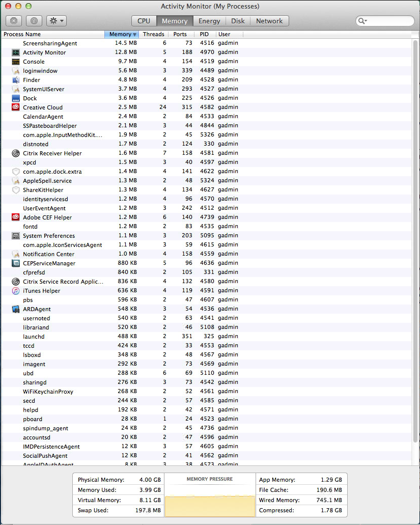Sort by the User column header
Viewport: 420px width, 525px height.
pos(229,34)
